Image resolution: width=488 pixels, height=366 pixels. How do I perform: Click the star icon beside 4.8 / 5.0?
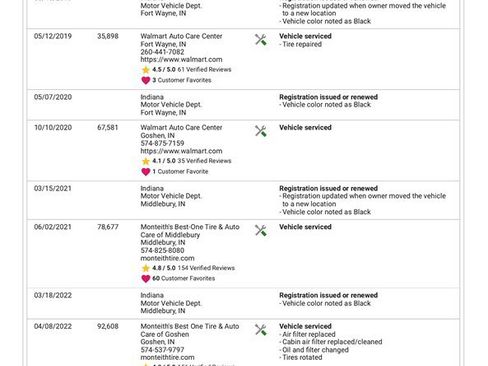click(x=146, y=268)
